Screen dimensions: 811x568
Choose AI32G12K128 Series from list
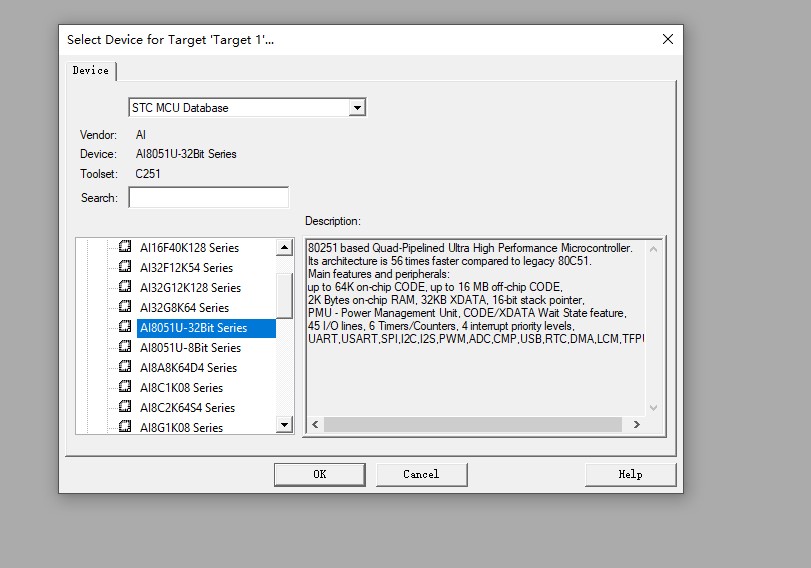pyautogui.click(x=190, y=288)
